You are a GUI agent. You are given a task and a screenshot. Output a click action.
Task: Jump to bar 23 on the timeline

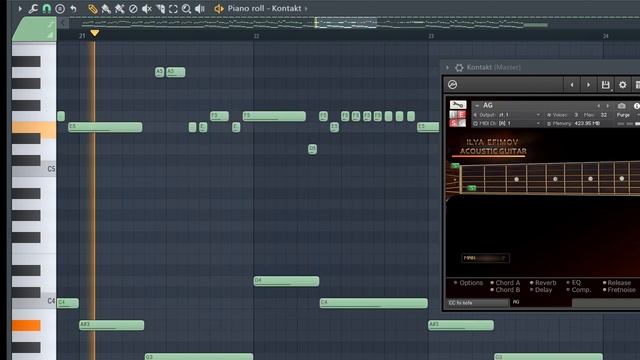pos(431,36)
